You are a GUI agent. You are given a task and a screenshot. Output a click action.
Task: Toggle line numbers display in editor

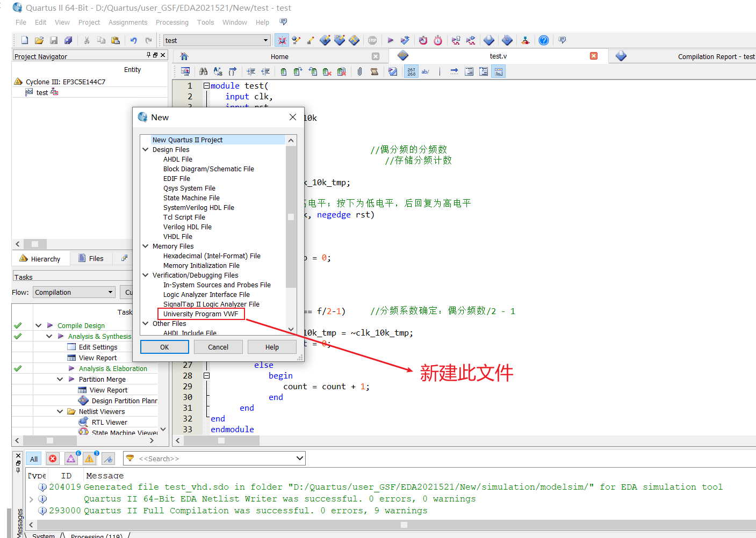[x=411, y=71]
